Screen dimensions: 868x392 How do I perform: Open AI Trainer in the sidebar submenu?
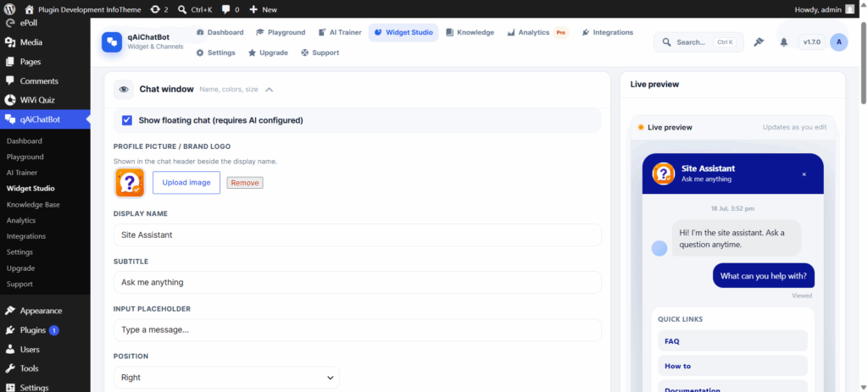coord(22,173)
